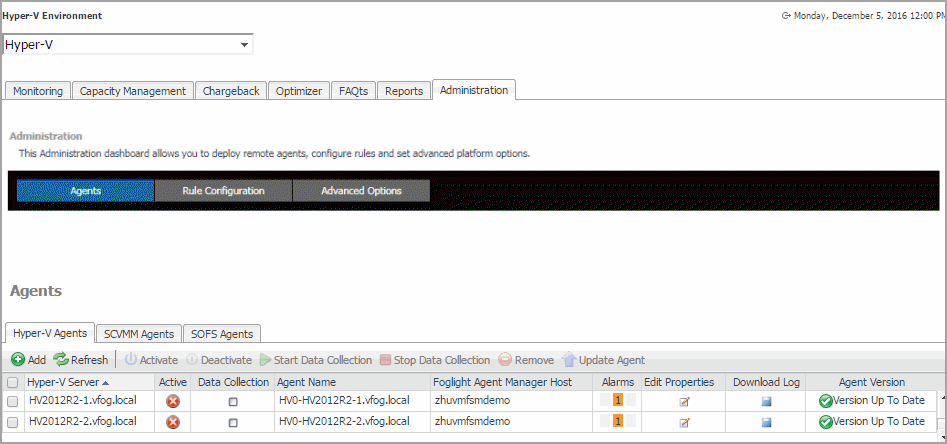
Task: Click the Deactivate power icon
Action: 192,360
